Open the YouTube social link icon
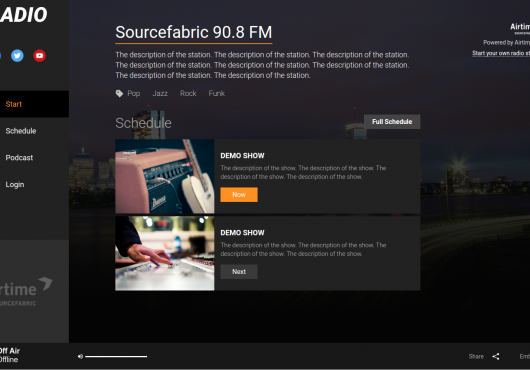Viewport: 530px width, 370px height. (x=40, y=55)
